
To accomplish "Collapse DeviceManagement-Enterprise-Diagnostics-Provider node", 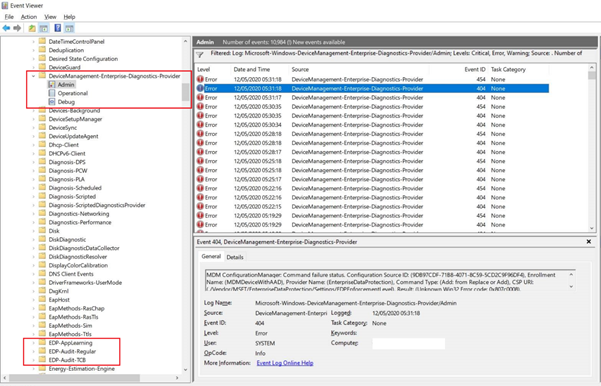I will [33, 76].
